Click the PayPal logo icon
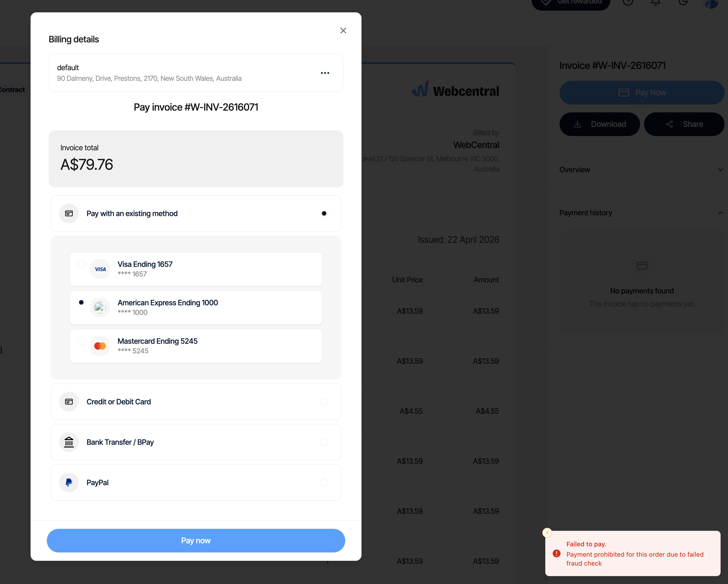This screenshot has height=584, width=728. 69,482
